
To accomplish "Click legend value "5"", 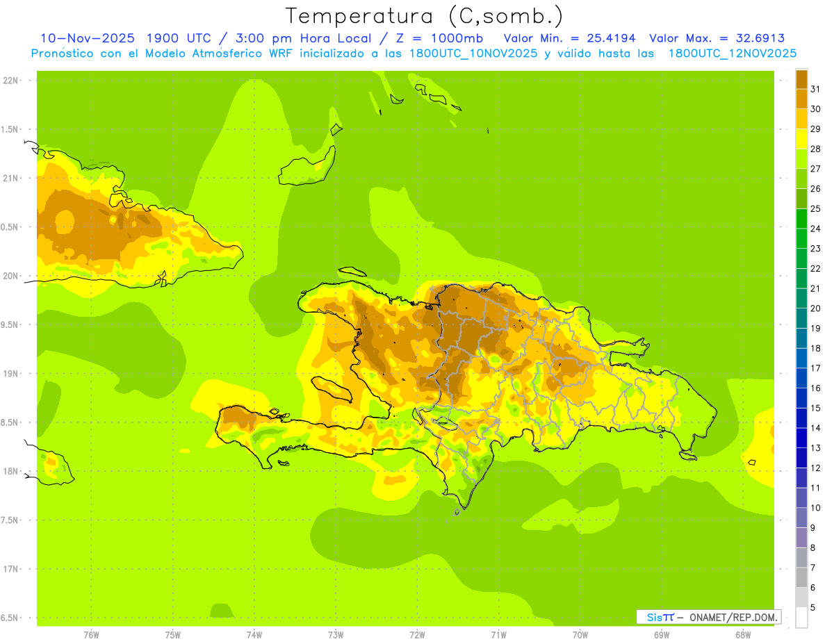I will (813, 608).
